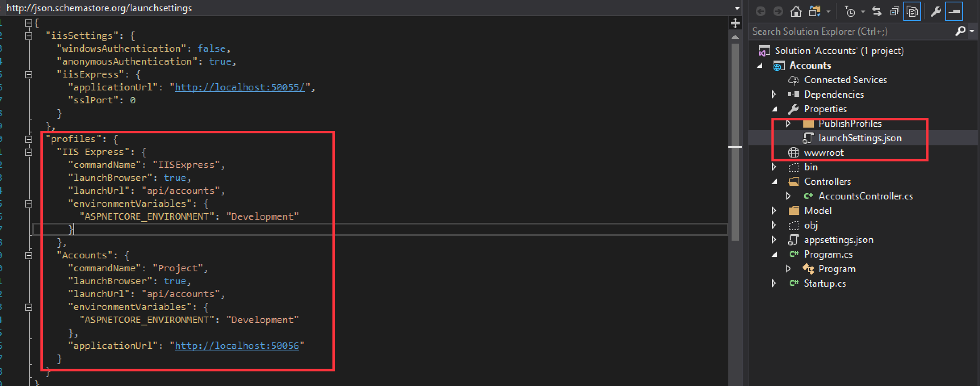Screen dimensions: 980x386
Task: Click in the Search Solution Explorer field
Action: 851,31
